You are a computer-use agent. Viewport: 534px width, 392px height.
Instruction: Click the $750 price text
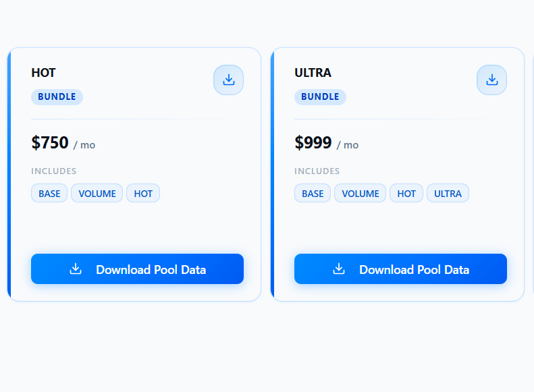[x=50, y=142]
